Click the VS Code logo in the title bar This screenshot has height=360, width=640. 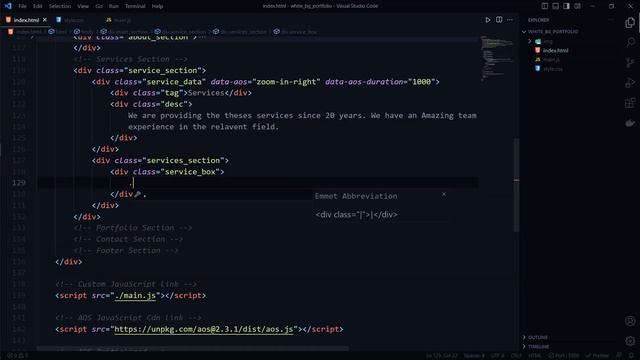tap(8, 6)
